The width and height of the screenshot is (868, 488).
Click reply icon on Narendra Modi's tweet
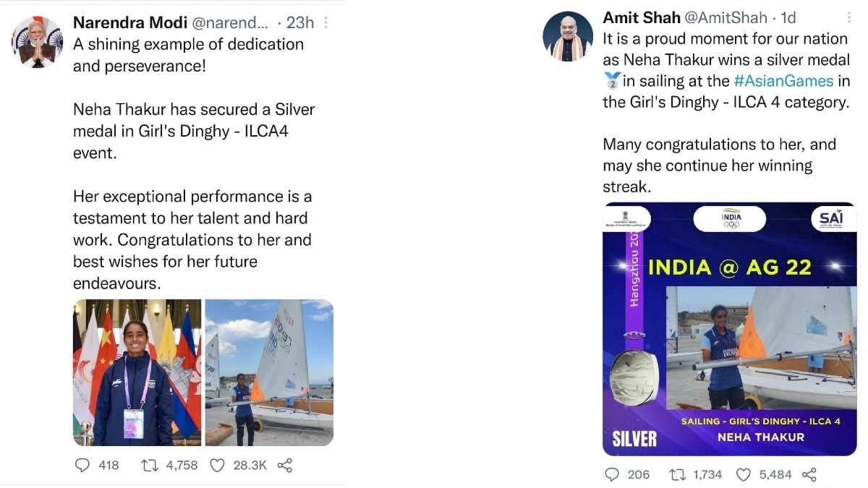82,465
